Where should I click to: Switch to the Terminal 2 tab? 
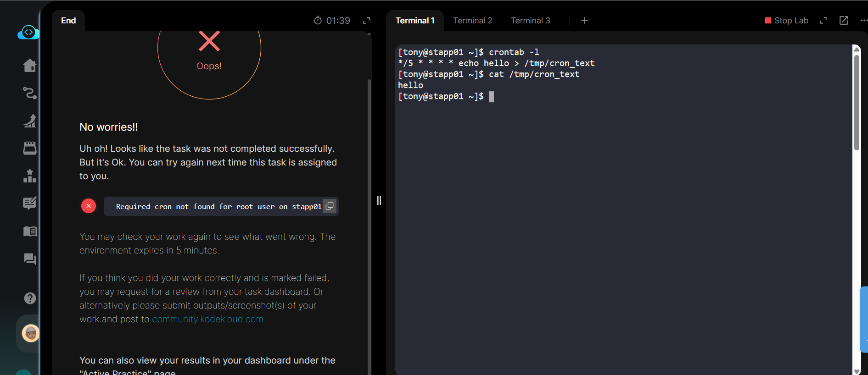(472, 21)
